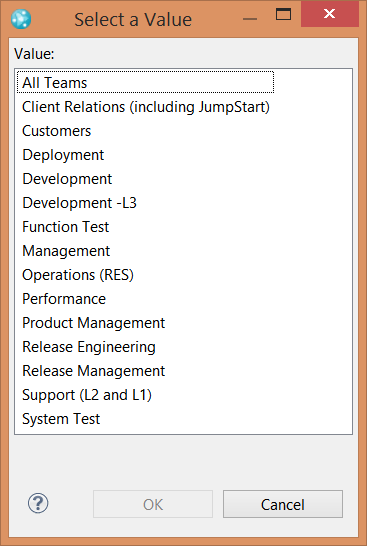This screenshot has height=546, width=367.
Task: Open help via question mark icon
Action: 38,503
